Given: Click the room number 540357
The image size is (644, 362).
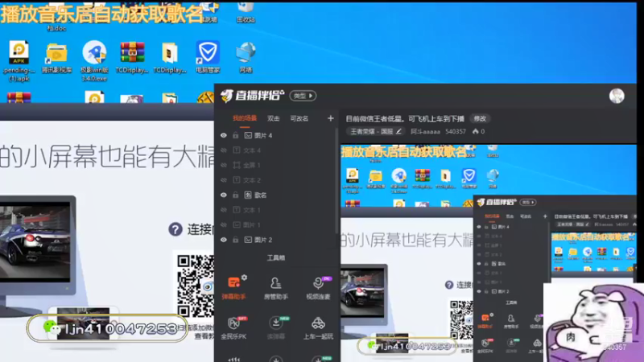Looking at the screenshot, I should pos(455,131).
